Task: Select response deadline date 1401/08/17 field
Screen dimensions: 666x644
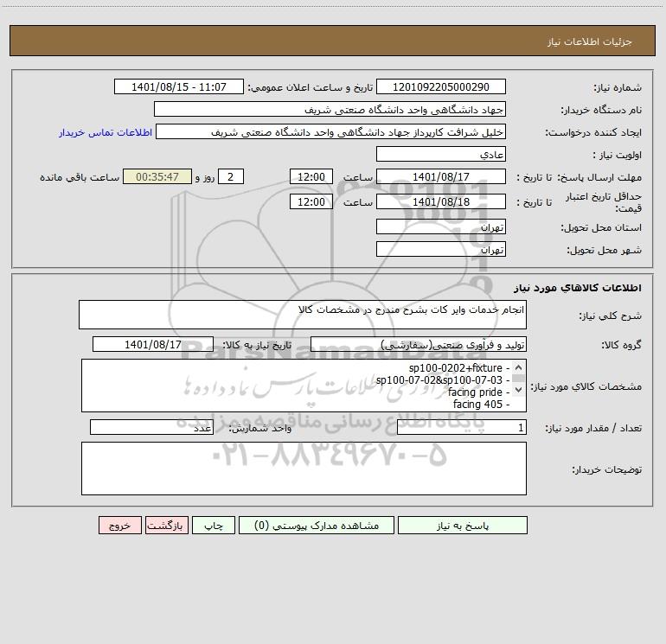Action: (441, 176)
